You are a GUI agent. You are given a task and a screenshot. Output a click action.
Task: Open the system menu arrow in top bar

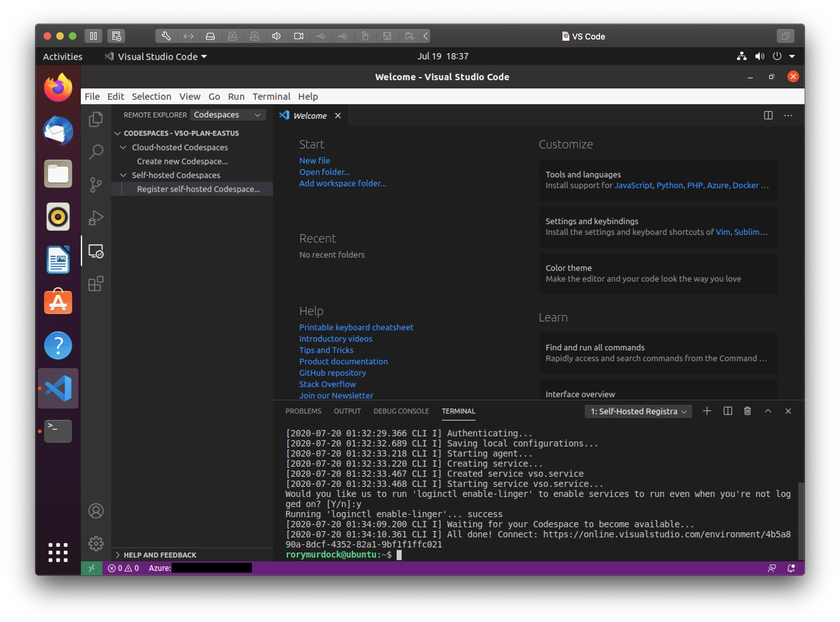coord(792,57)
